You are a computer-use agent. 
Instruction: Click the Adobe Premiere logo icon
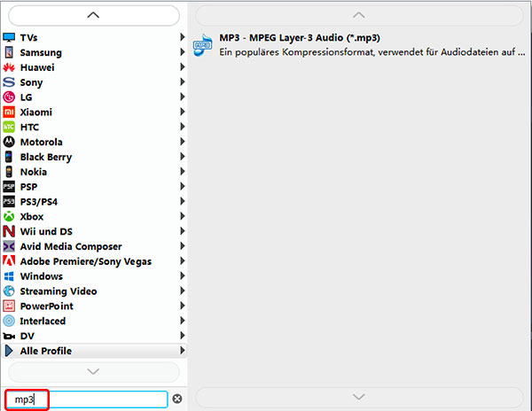[x=9, y=261]
